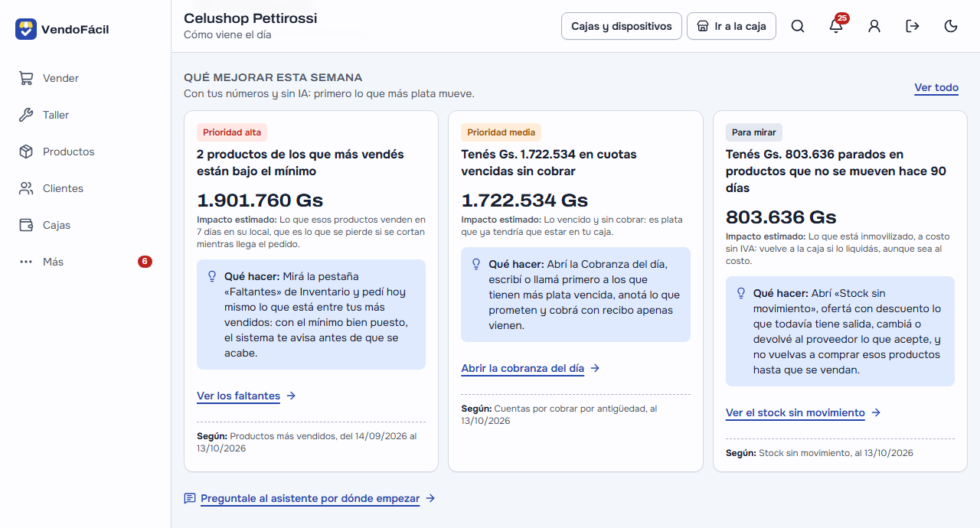Image resolution: width=980 pixels, height=528 pixels.
Task: Open Productos in the sidebar
Action: coord(85,152)
